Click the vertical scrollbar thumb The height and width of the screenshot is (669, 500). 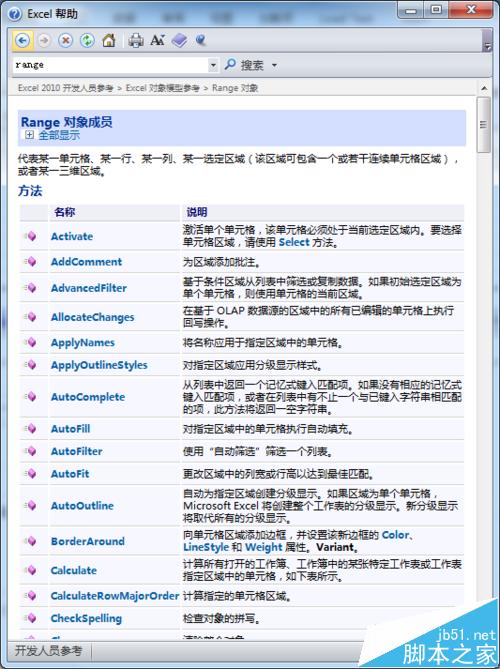pos(484,125)
